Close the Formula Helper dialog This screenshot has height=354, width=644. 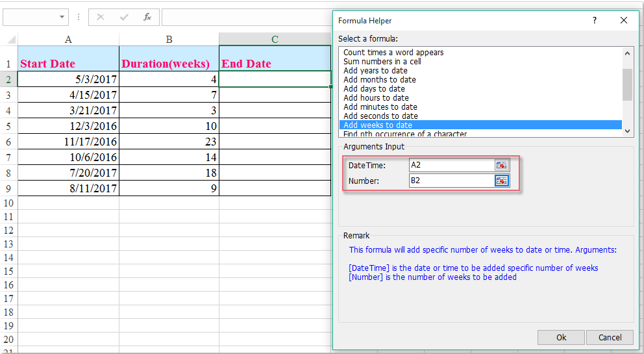[623, 20]
